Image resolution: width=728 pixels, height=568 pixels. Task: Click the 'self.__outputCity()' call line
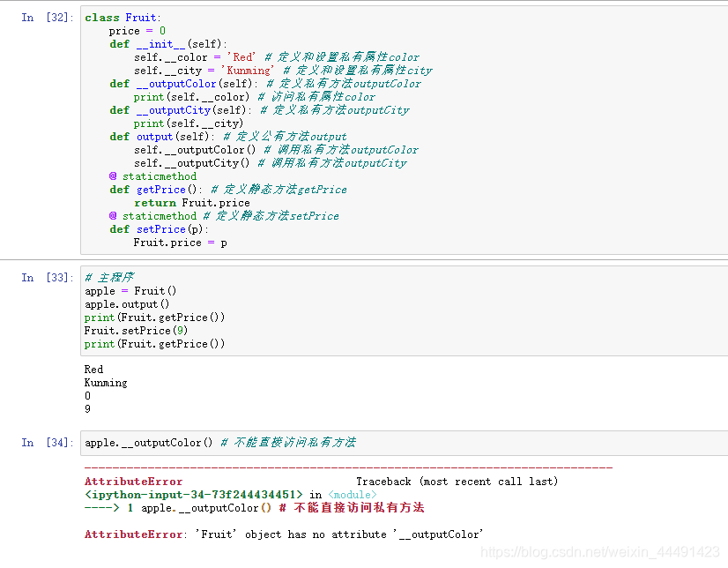tap(271, 163)
